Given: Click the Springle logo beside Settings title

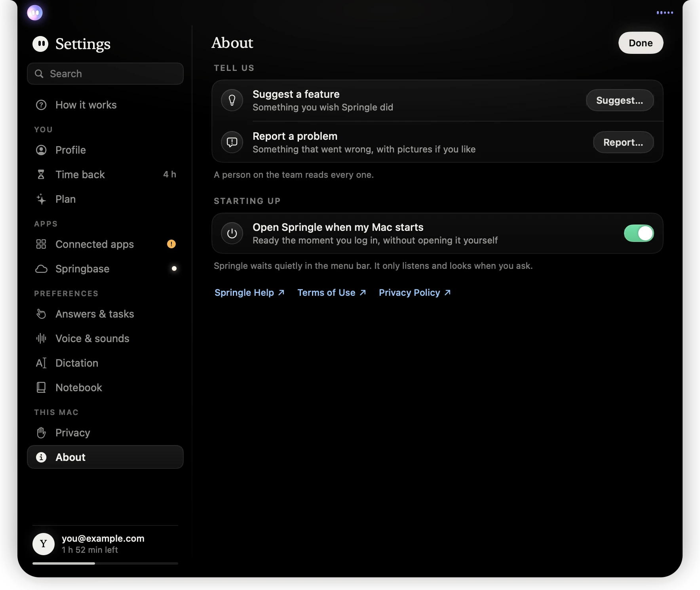Looking at the screenshot, I should pyautogui.click(x=40, y=44).
